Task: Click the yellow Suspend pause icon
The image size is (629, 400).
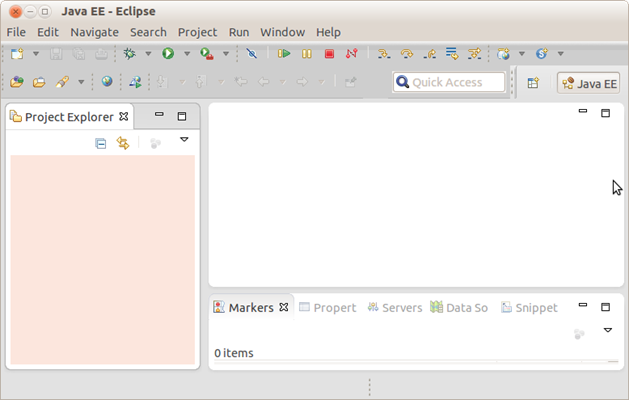Action: (x=307, y=53)
